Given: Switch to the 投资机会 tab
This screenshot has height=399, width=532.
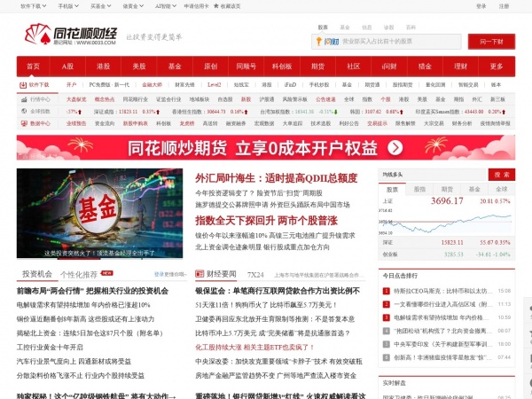Looking at the screenshot, I should [x=37, y=274].
